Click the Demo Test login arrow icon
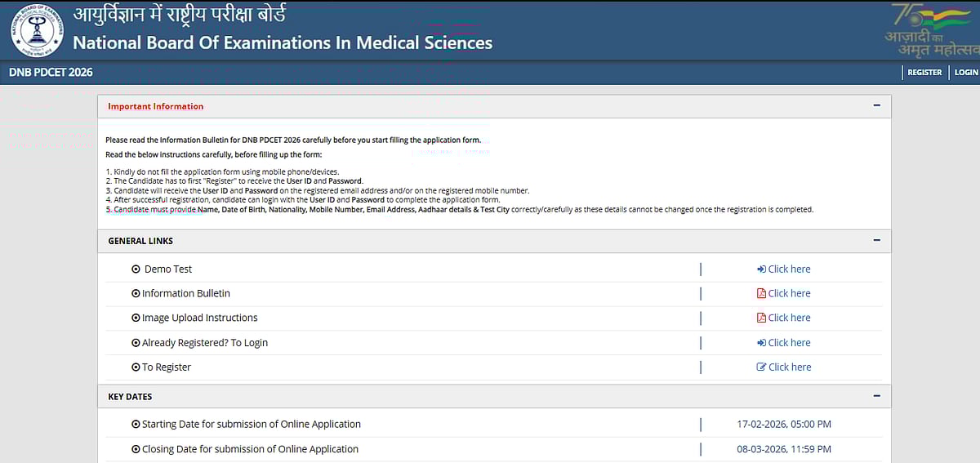The height and width of the screenshot is (463, 980). pos(761,269)
